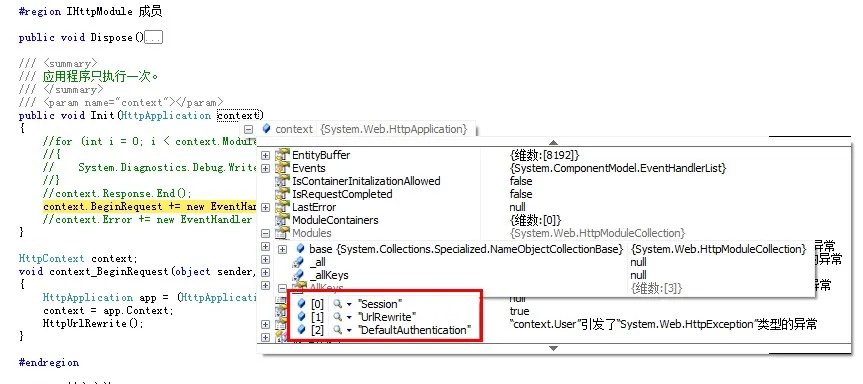Expand the Events node
The width and height of the screenshot is (863, 384).
265,168
